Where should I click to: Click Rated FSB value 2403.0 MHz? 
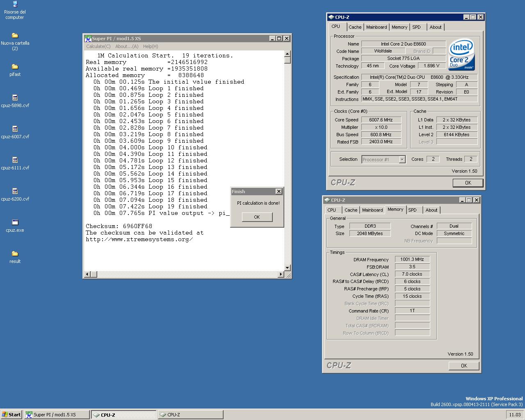pos(381,142)
